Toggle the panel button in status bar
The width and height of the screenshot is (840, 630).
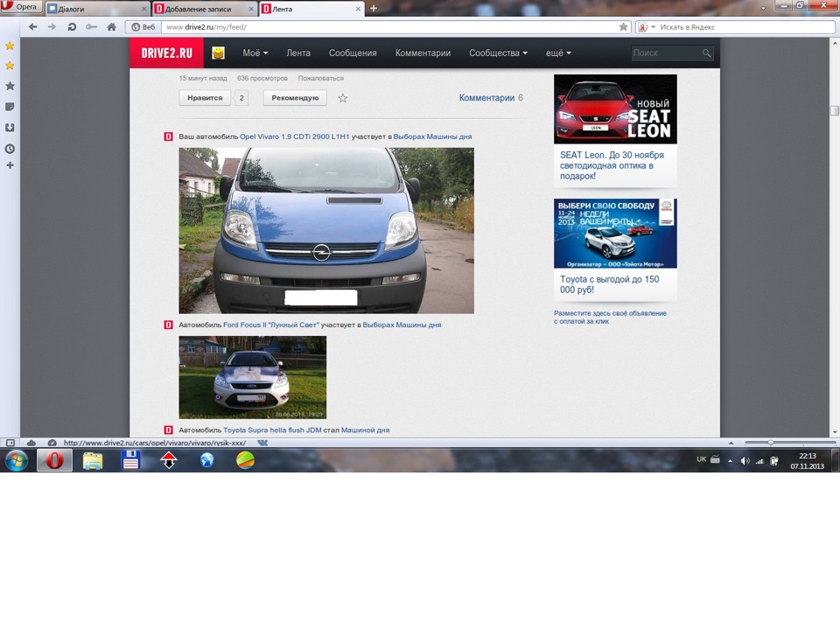[x=10, y=443]
